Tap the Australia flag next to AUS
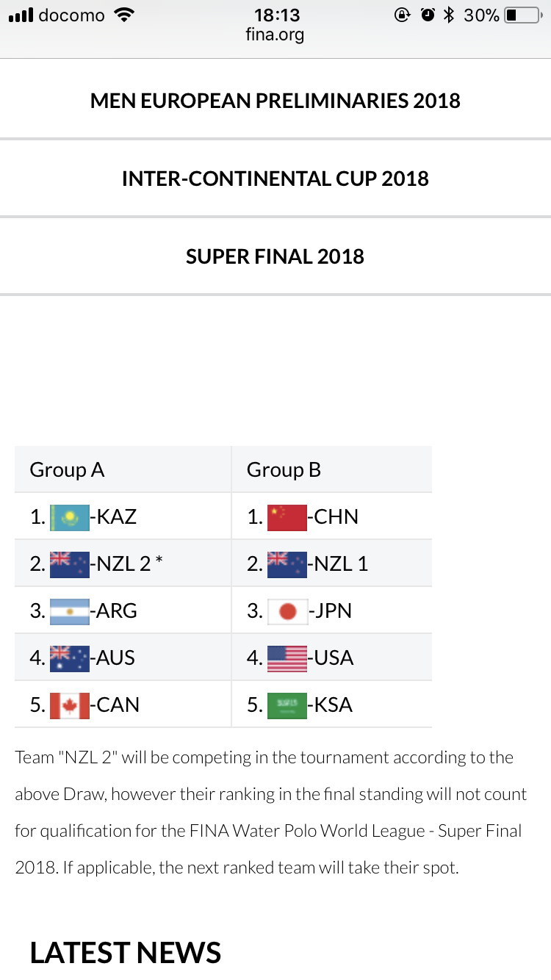Screen dimensions: 551x980 [70, 658]
